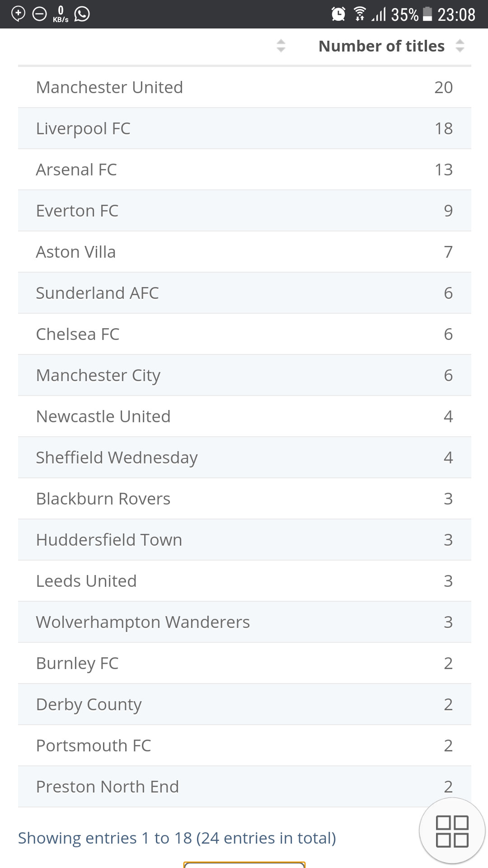Viewport: 488px width, 868px height.
Task: Select the Manchester United row
Action: click(x=244, y=87)
